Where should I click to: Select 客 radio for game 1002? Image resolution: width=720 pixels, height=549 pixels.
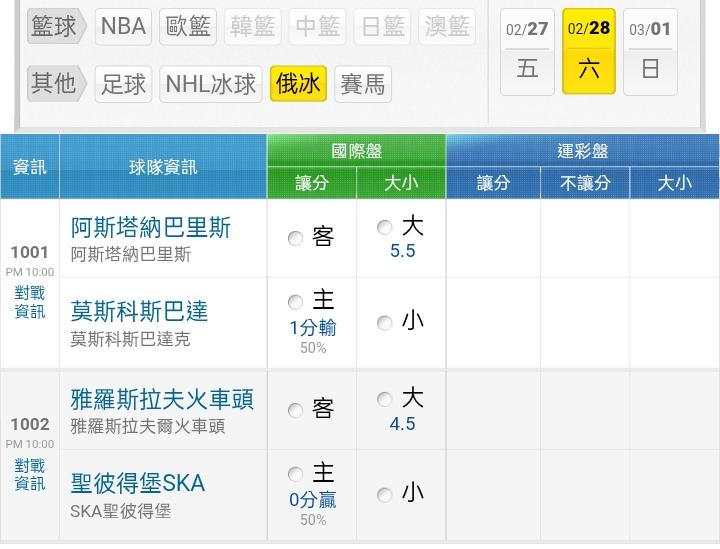295,410
